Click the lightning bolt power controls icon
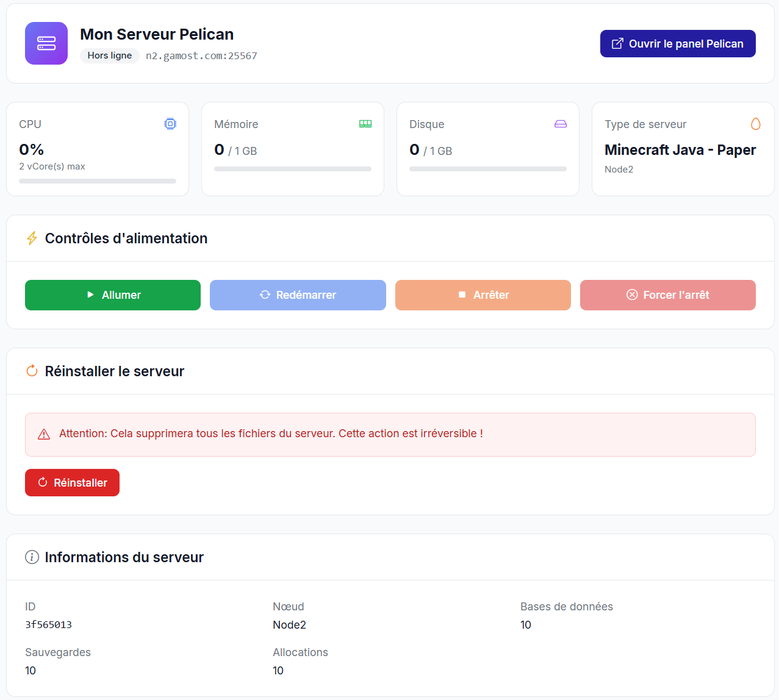779x700 pixels. [32, 238]
